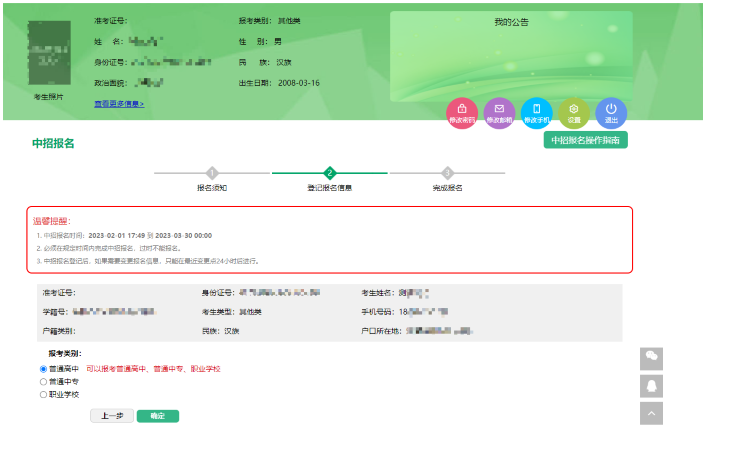Click the 修改手机 phone icon
The height and width of the screenshot is (468, 732).
coord(537,112)
